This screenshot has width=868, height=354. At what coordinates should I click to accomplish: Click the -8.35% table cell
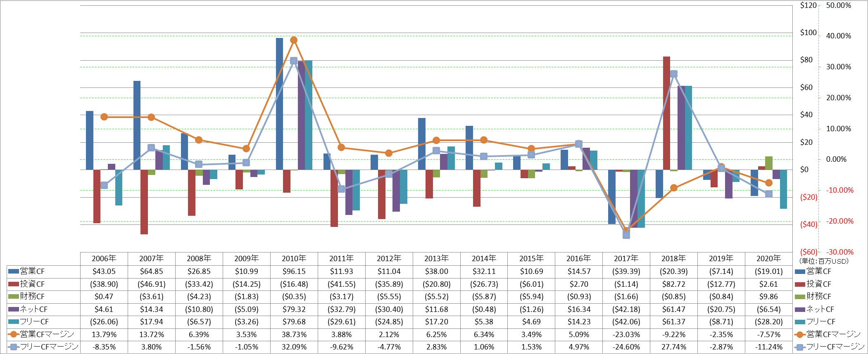point(104,347)
